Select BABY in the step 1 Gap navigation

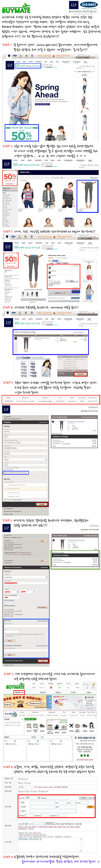pyautogui.click(x=85, y=62)
